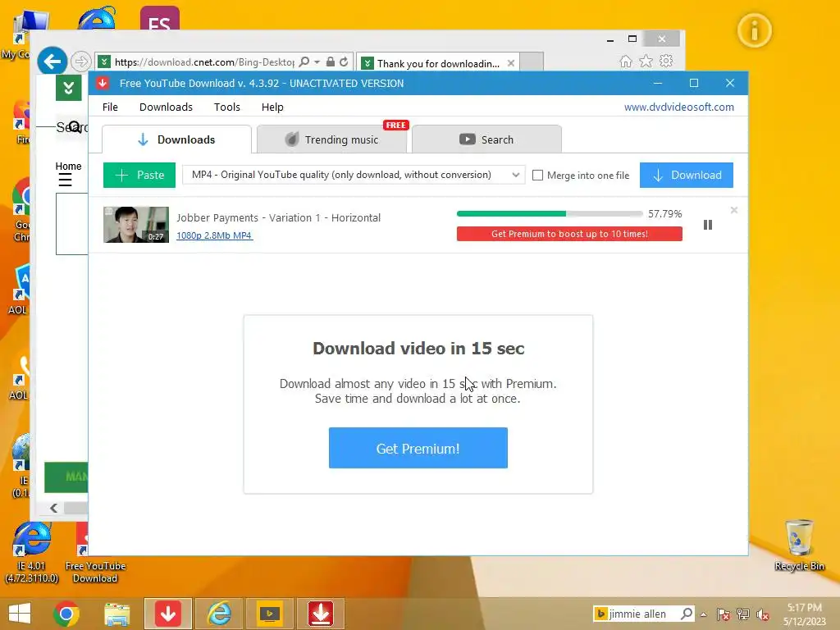Open the Free YouTube Download desktop shortcut
Screen dimensions: 840x630
point(95,554)
